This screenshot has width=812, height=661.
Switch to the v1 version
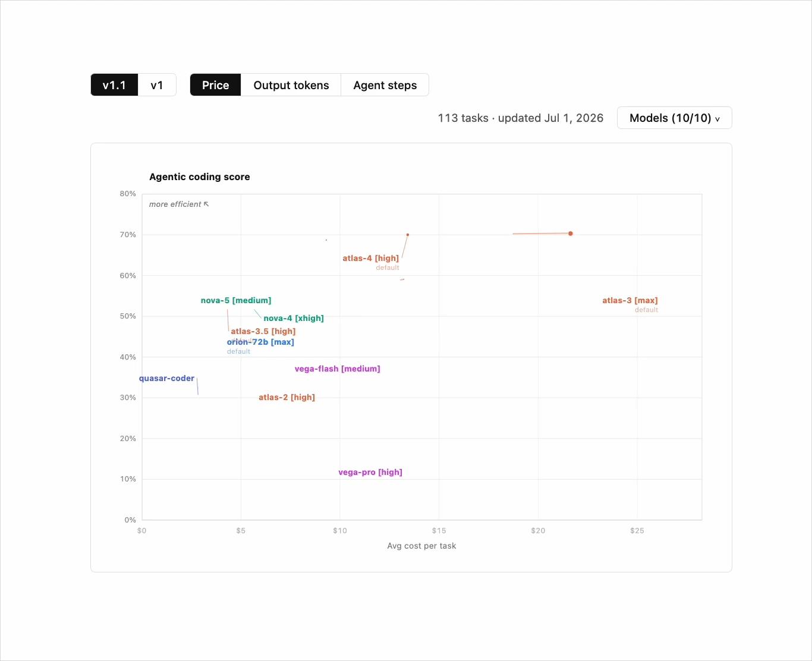coord(157,85)
